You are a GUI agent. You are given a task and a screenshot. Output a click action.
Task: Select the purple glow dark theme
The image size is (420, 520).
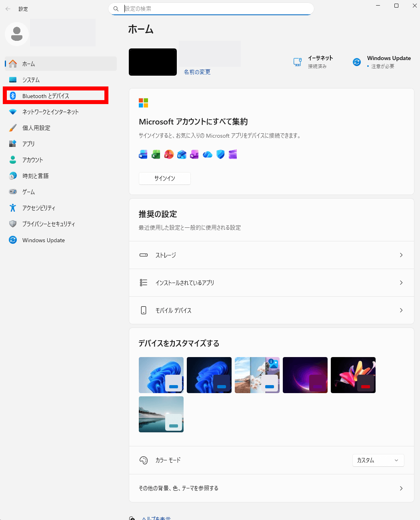(305, 375)
